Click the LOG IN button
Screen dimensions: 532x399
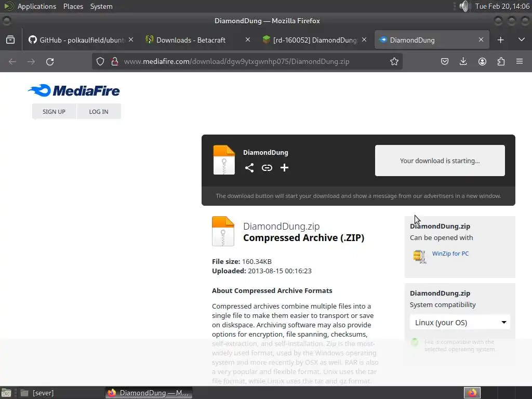tap(99, 112)
